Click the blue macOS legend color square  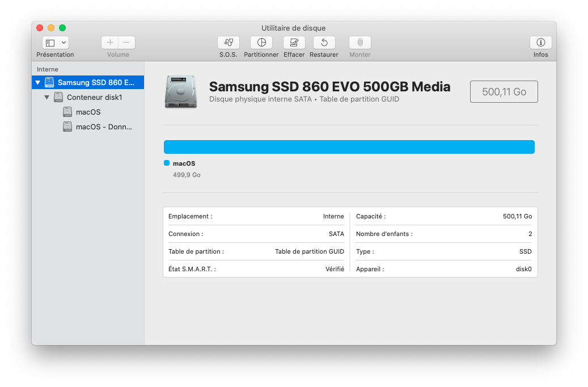(167, 163)
